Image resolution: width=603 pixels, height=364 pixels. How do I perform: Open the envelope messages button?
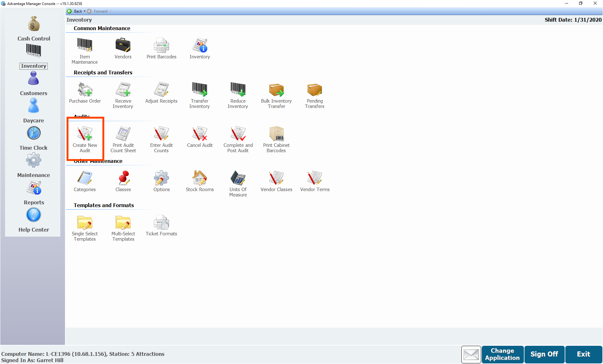[x=471, y=354]
